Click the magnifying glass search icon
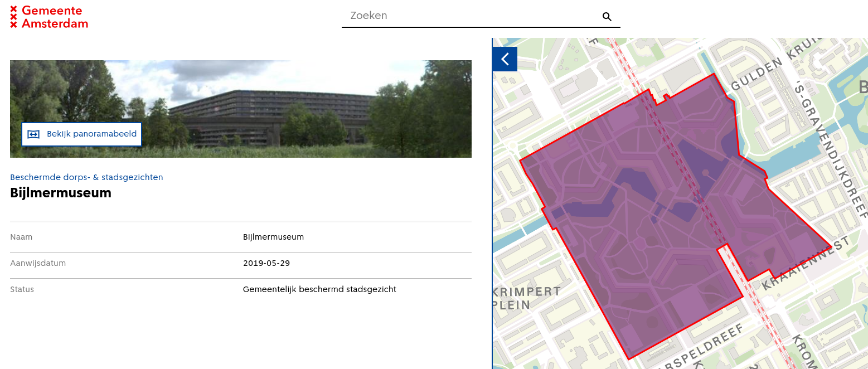The width and height of the screenshot is (868, 369). click(607, 17)
